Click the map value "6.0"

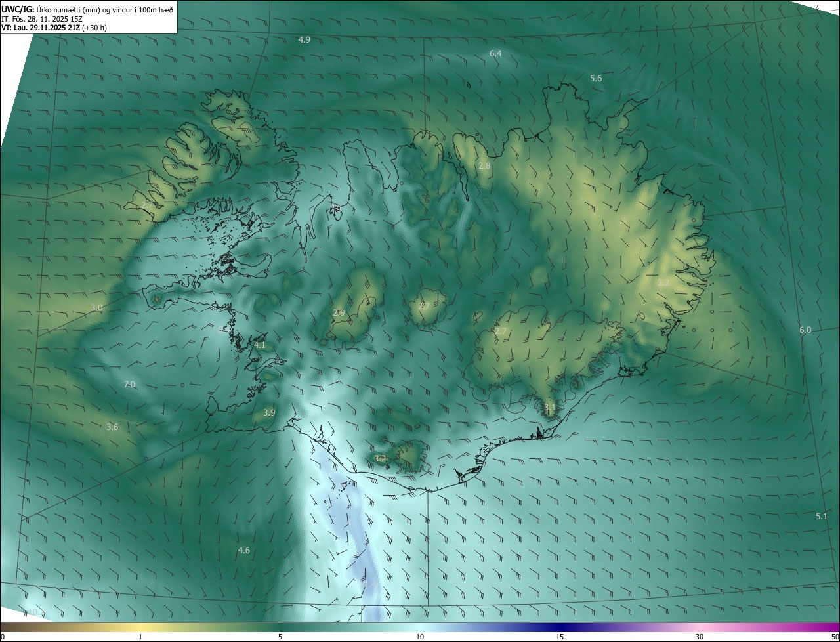805,330
